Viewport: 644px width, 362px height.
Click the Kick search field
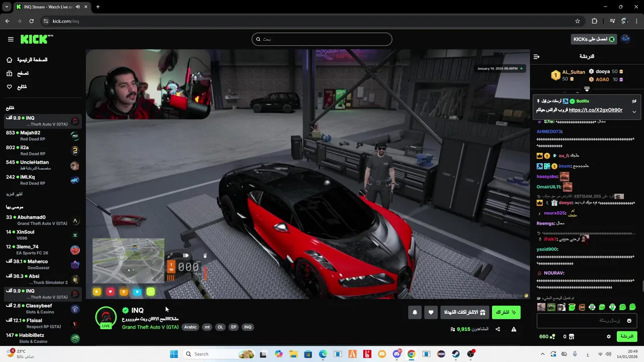322,39
